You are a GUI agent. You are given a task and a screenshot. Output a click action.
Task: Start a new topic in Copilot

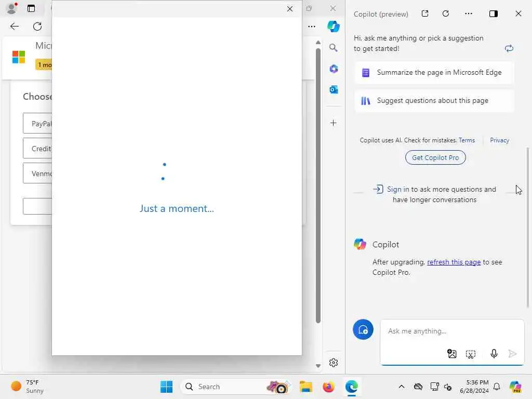click(x=363, y=329)
